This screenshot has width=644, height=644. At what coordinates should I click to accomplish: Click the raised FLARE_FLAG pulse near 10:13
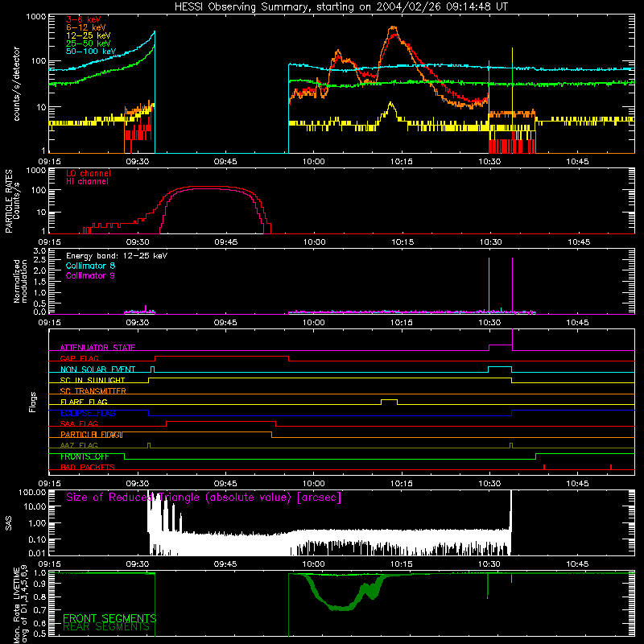389,401
